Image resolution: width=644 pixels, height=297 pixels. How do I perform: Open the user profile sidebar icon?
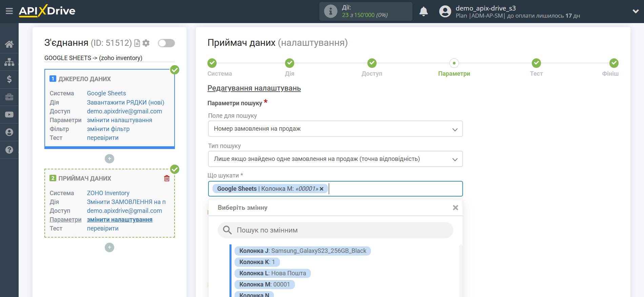(9, 132)
